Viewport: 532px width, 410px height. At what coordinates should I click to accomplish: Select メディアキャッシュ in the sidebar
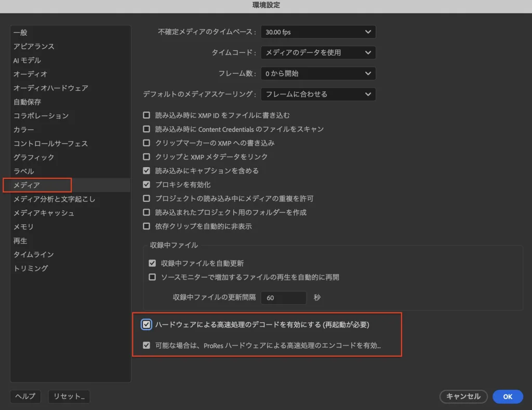(44, 213)
